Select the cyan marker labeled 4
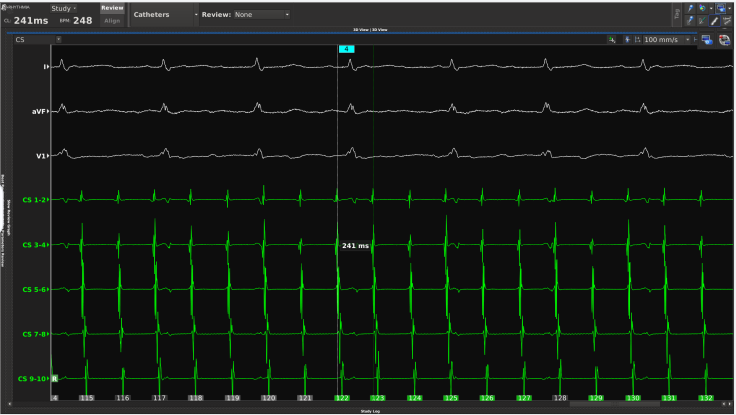The width and height of the screenshot is (736, 415). click(x=346, y=48)
